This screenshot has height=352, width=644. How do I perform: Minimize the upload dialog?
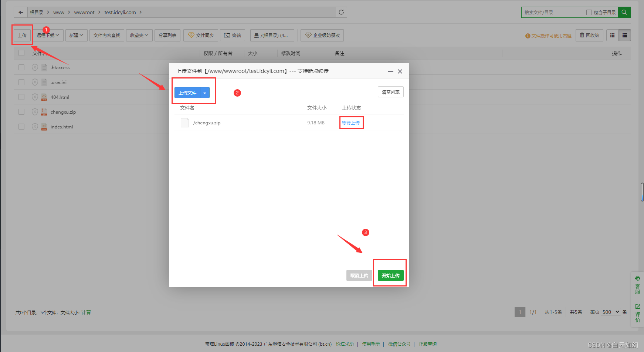pyautogui.click(x=390, y=71)
